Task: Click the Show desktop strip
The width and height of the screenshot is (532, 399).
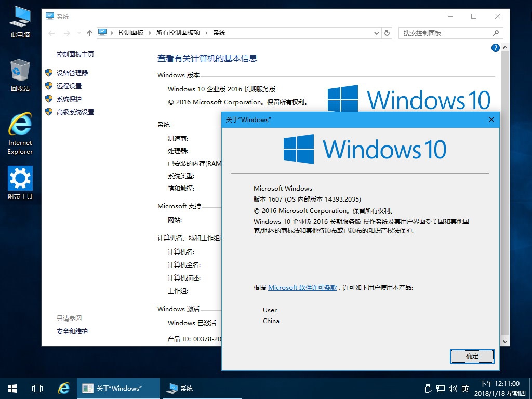Action: [x=530, y=389]
